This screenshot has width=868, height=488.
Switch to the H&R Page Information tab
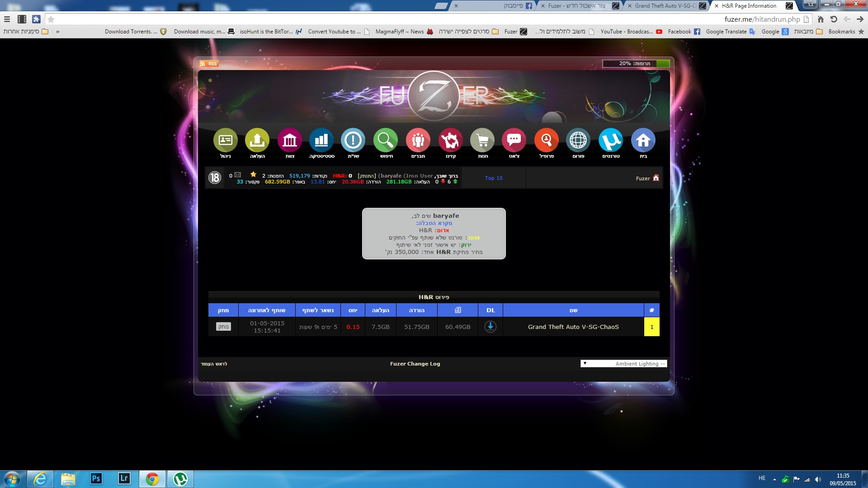click(753, 6)
